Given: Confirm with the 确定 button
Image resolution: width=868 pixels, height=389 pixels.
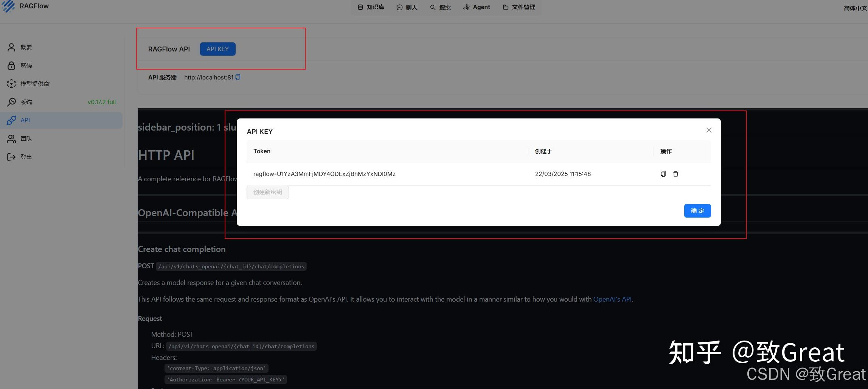Looking at the screenshot, I should click(697, 211).
